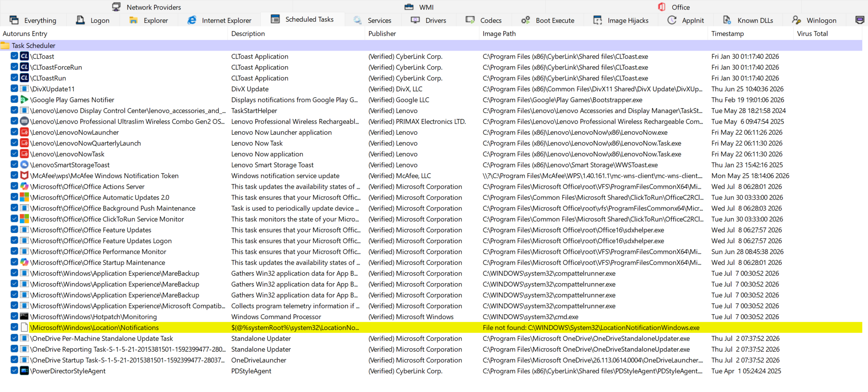Select the Scheduled Tasks tab
This screenshot has height=392, width=868.
pos(303,19)
